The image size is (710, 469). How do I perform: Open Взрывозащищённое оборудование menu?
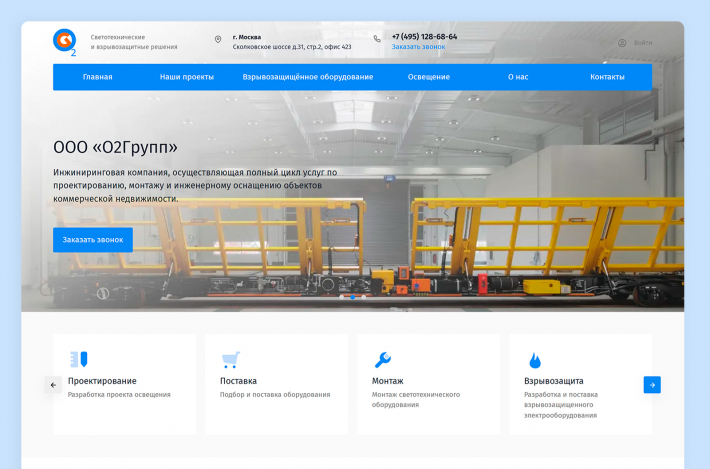point(308,77)
